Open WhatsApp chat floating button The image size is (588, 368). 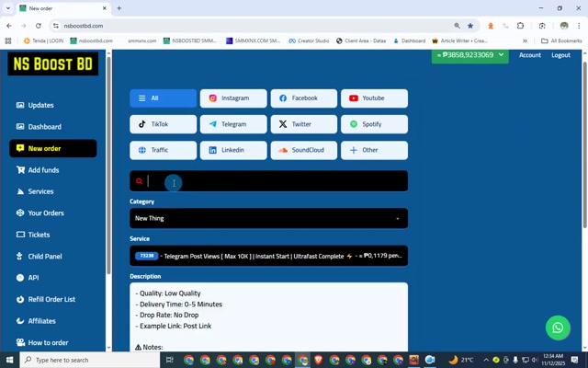558,328
